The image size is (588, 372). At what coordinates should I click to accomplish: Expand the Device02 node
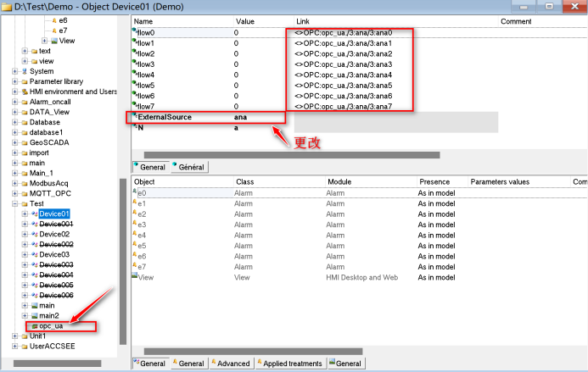click(x=25, y=234)
